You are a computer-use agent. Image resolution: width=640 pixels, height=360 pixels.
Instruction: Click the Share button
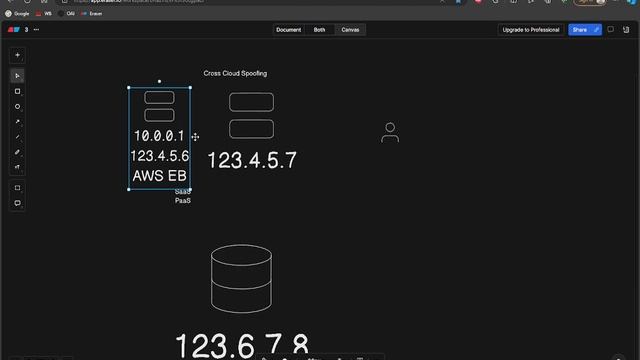click(580, 30)
